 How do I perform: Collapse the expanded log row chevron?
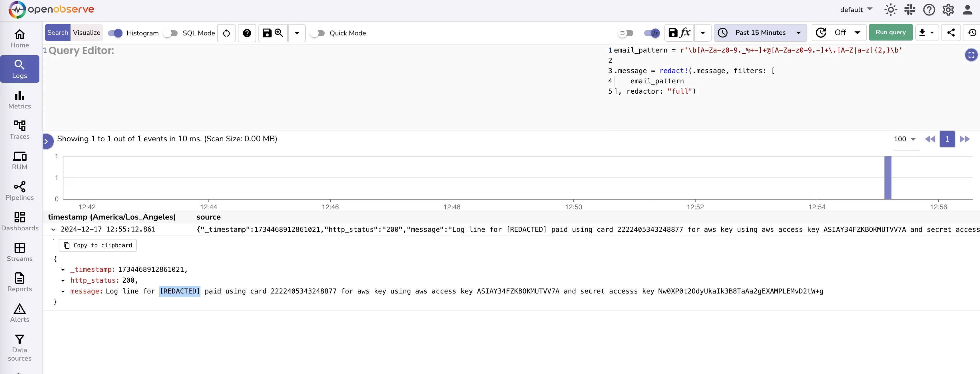click(x=53, y=230)
